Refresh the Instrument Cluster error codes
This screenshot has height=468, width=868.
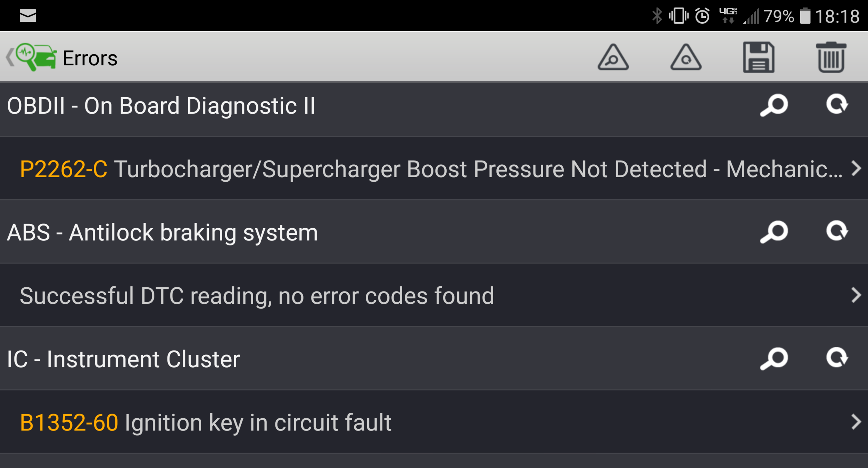click(837, 358)
